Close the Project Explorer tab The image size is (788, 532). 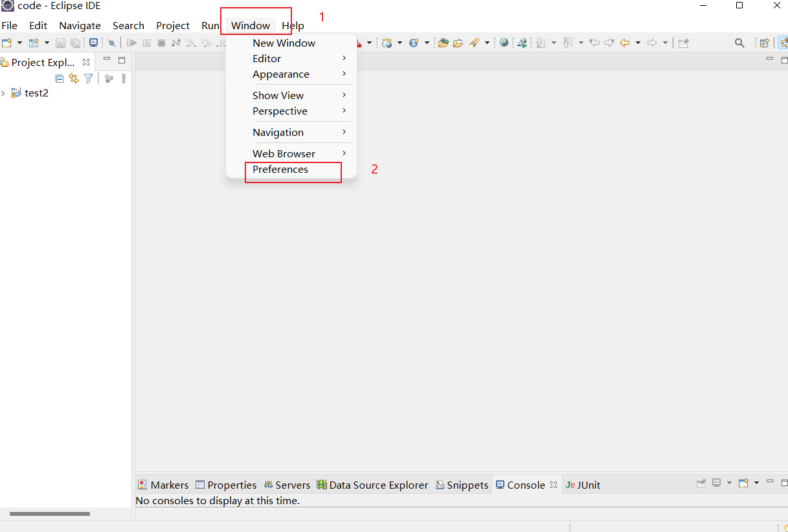coord(86,63)
